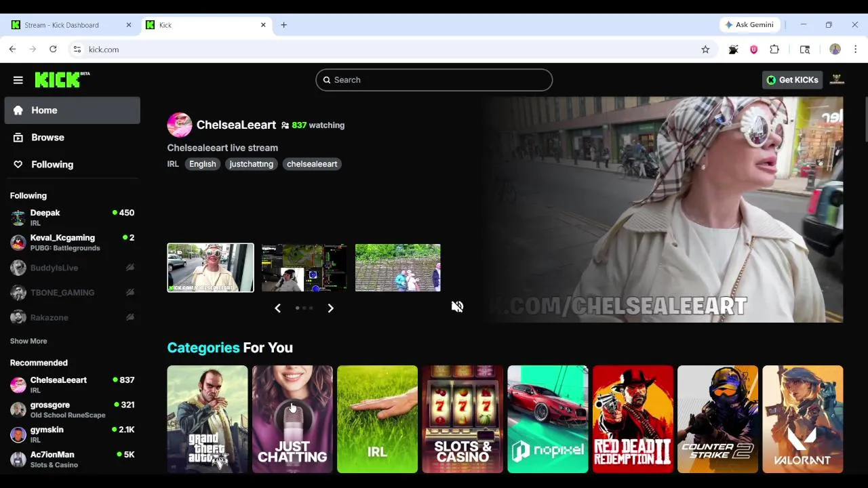Viewport: 868px width, 488px height.
Task: Close the Stream - Kick Dashboard tab
Action: pyautogui.click(x=129, y=25)
